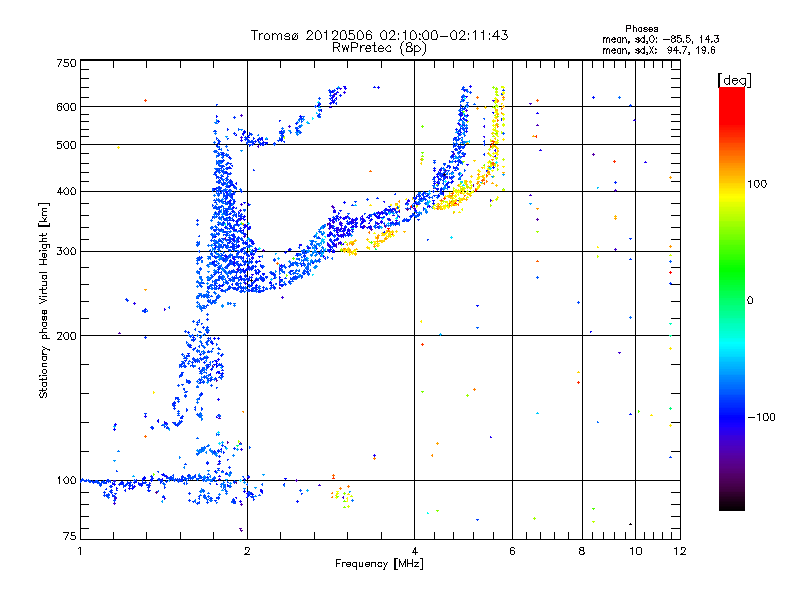Click the x-axis tick label '4'
Image resolution: width=800 pixels, height=600 pixels.
point(414,551)
